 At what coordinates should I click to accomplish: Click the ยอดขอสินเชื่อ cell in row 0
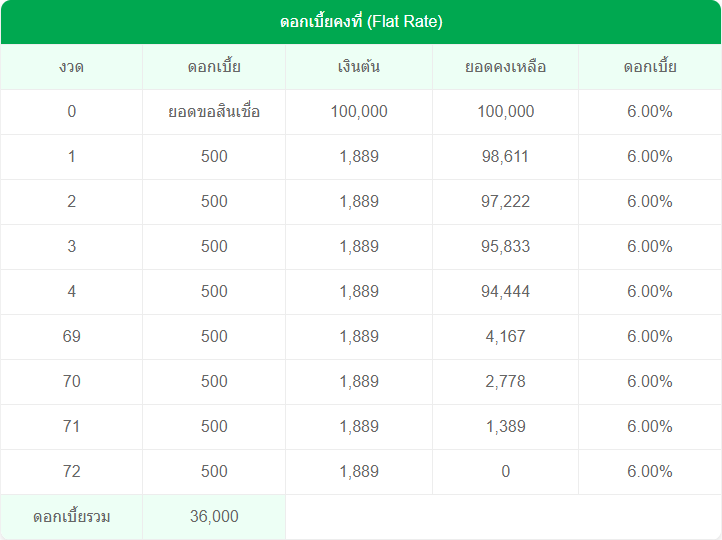214,112
